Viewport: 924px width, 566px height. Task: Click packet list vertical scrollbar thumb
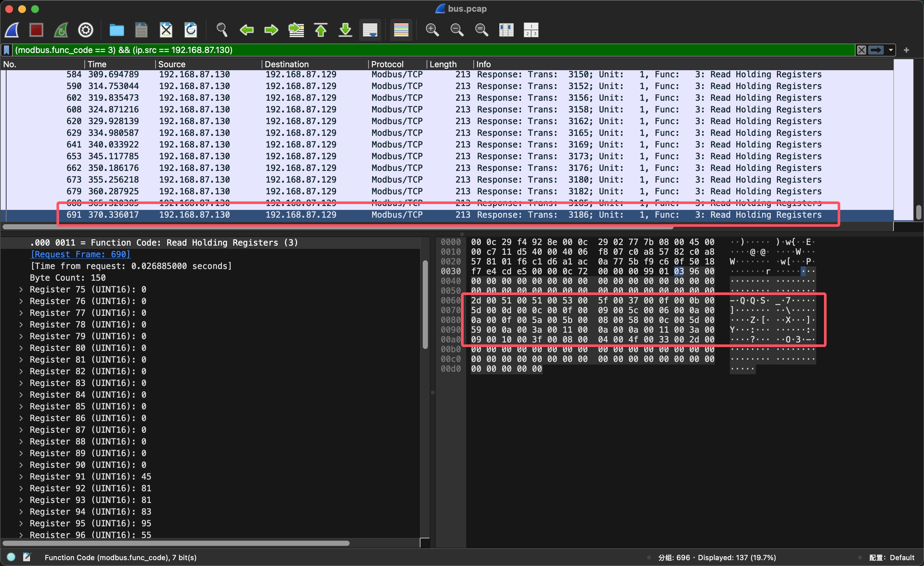click(x=918, y=212)
